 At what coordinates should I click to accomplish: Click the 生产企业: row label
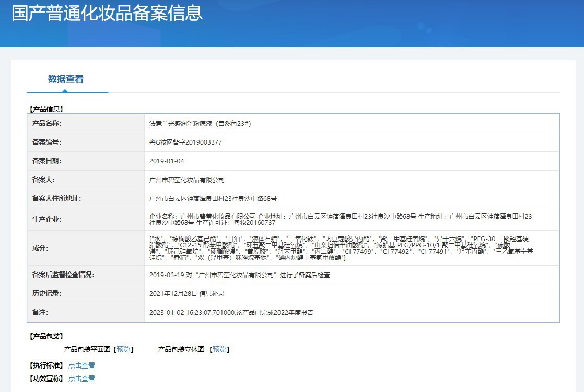[46, 220]
